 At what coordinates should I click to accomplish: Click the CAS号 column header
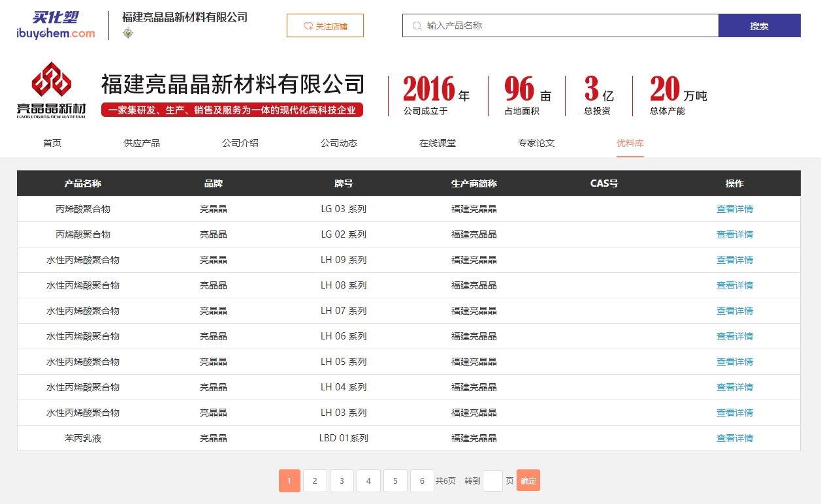604,183
